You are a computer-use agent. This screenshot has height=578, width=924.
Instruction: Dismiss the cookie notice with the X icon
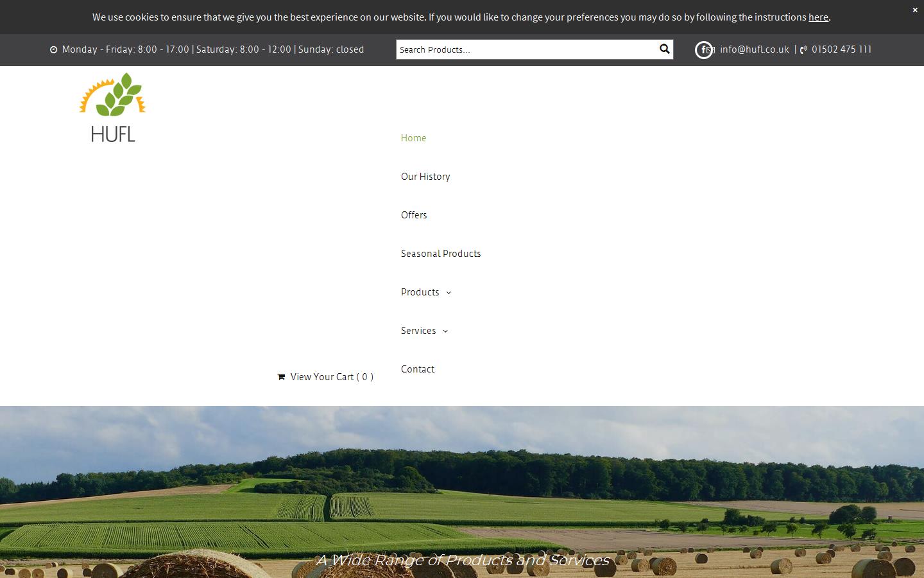pos(915,10)
